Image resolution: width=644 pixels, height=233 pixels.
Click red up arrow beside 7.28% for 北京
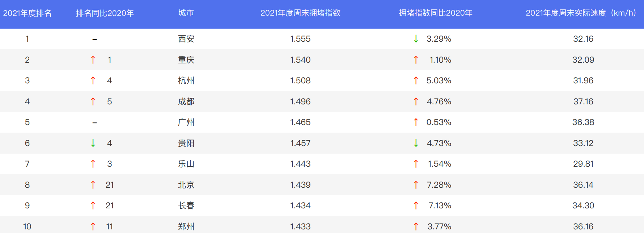pos(416,185)
